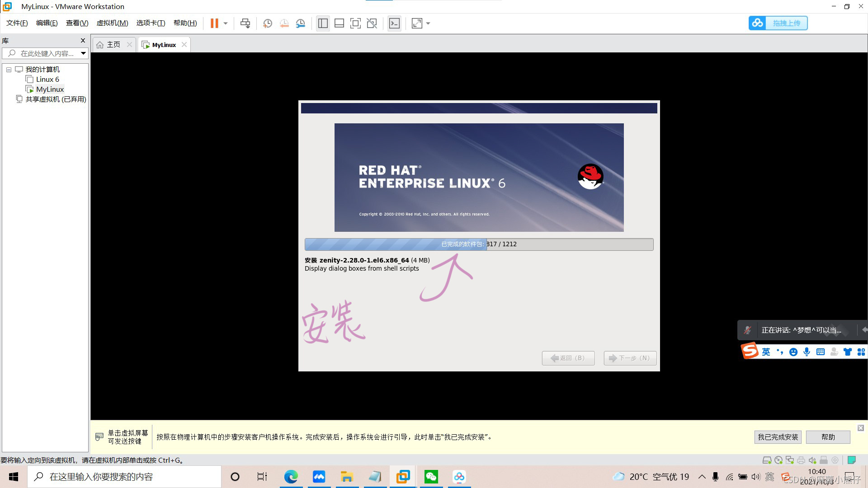
Task: Click the Baidu cloud upload button
Action: [778, 23]
